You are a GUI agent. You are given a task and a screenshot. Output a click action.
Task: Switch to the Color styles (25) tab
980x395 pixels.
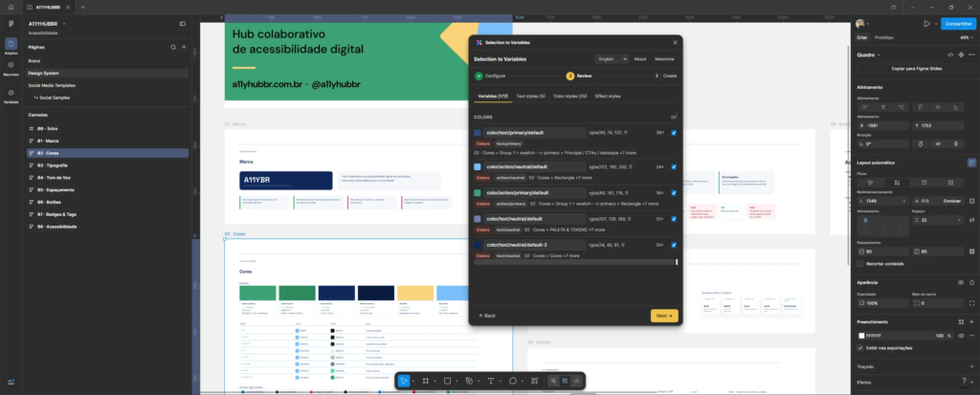pyautogui.click(x=570, y=97)
